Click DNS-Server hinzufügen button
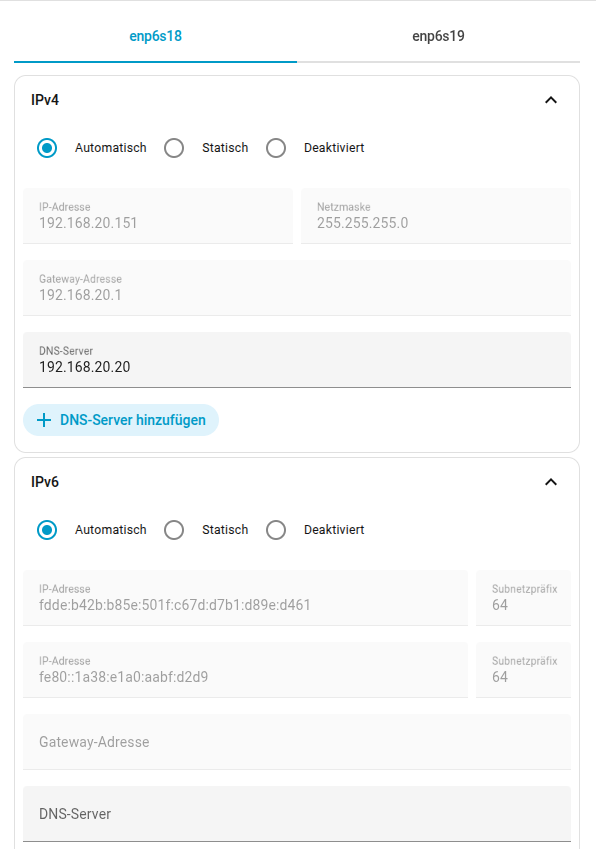The width and height of the screenshot is (596, 849). click(121, 420)
